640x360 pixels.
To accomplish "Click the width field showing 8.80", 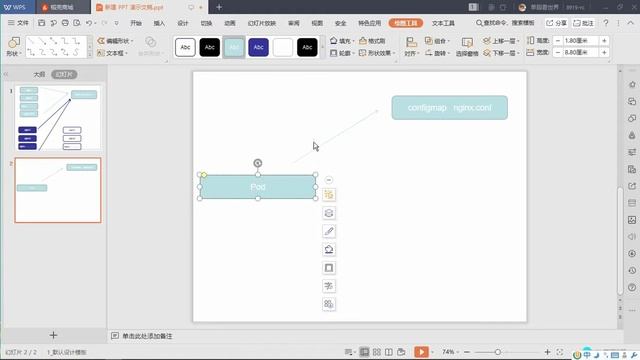I will click(581, 53).
